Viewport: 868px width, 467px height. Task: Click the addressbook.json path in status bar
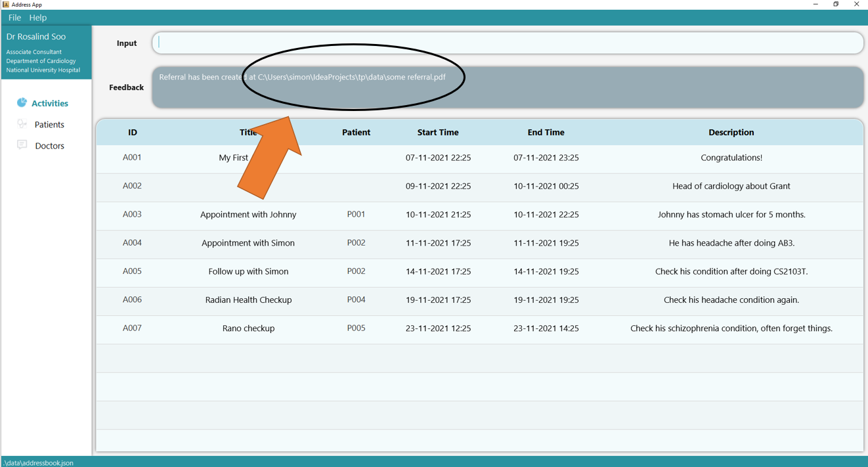point(37,462)
